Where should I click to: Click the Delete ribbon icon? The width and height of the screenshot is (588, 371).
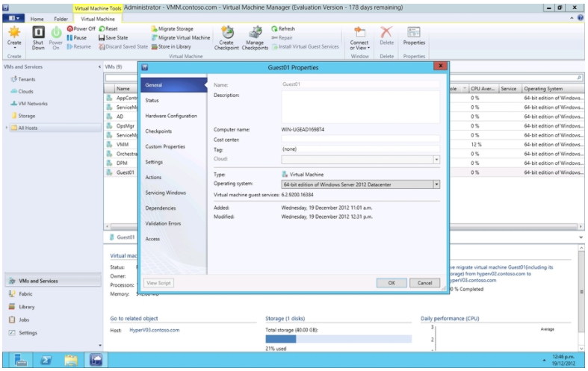[386, 33]
